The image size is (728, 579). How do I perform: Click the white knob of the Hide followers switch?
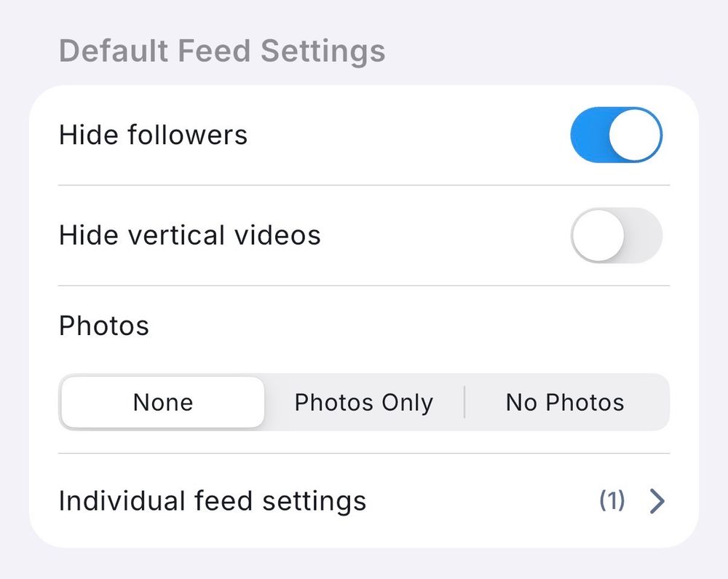tap(637, 135)
